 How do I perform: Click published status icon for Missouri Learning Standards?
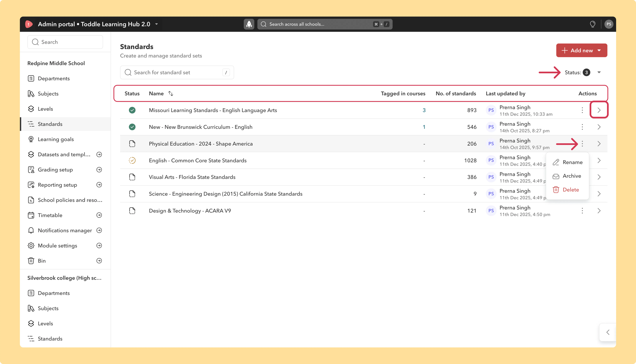coord(132,110)
